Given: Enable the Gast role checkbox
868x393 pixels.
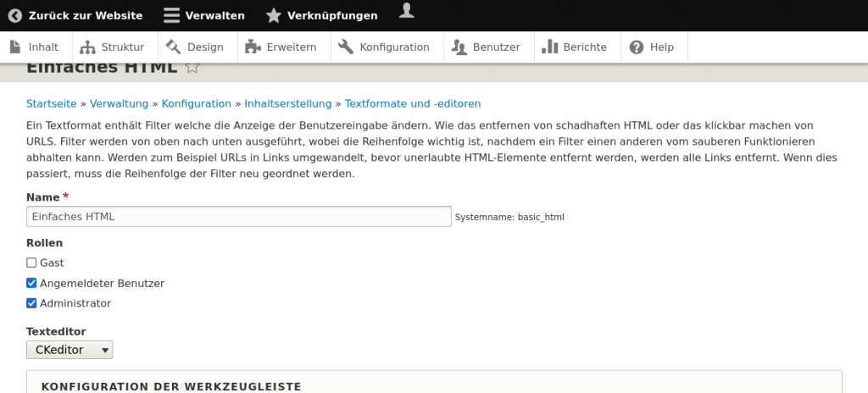Looking at the screenshot, I should tap(31, 263).
